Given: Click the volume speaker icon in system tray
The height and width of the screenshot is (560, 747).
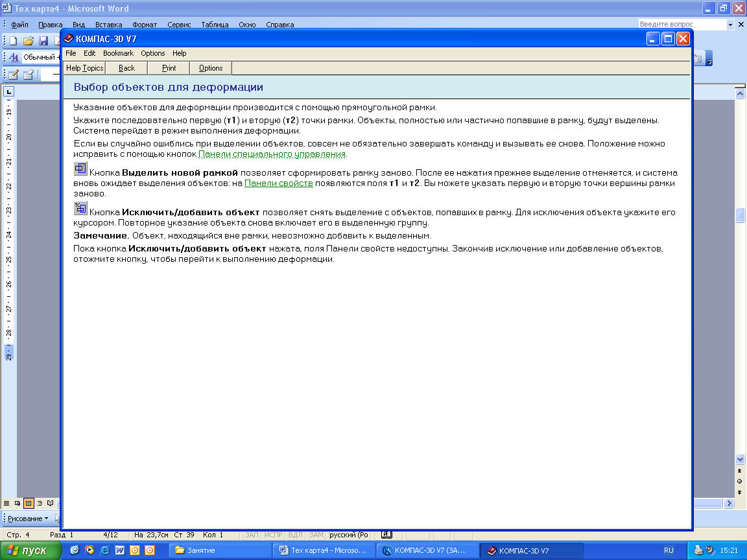Looking at the screenshot, I should [710, 550].
